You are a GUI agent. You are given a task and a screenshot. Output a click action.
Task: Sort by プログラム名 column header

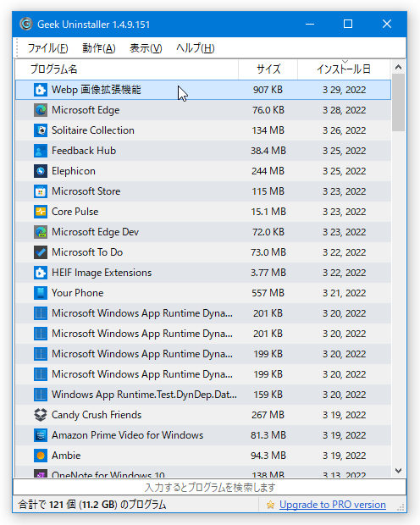[x=127, y=69]
